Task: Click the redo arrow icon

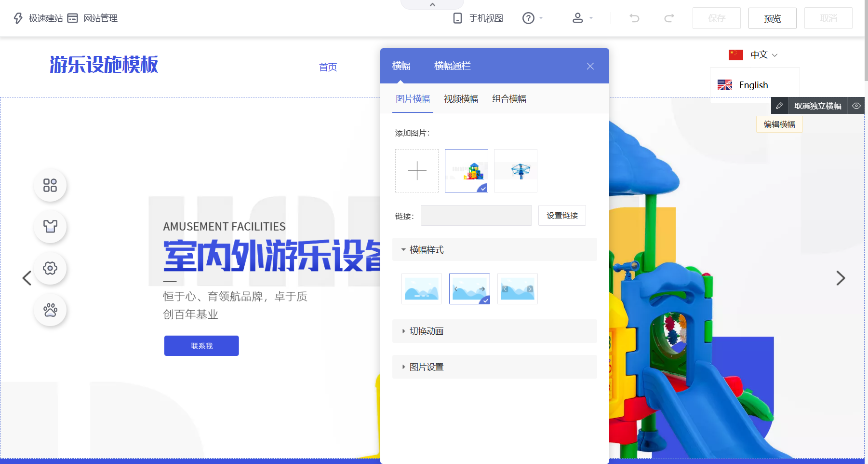Action: [x=669, y=18]
